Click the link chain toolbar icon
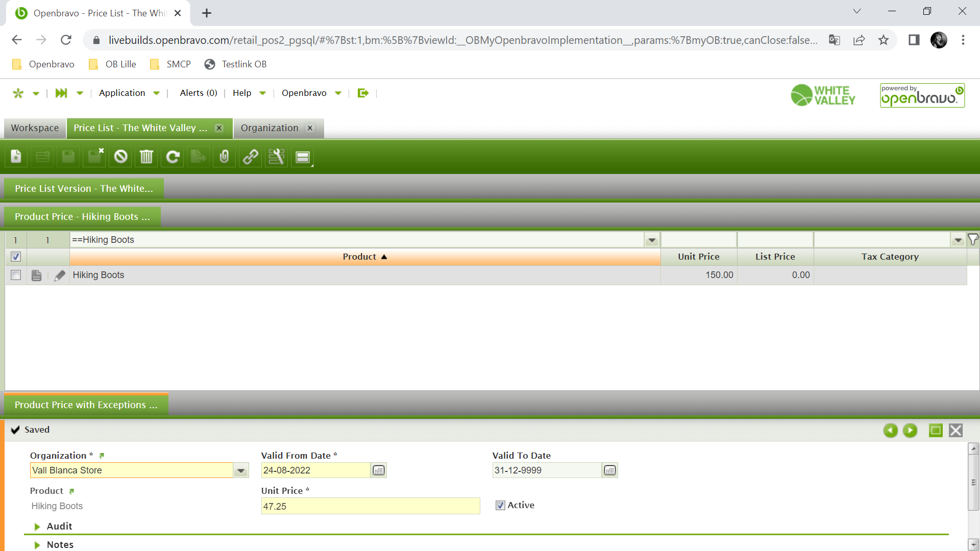 (x=250, y=157)
